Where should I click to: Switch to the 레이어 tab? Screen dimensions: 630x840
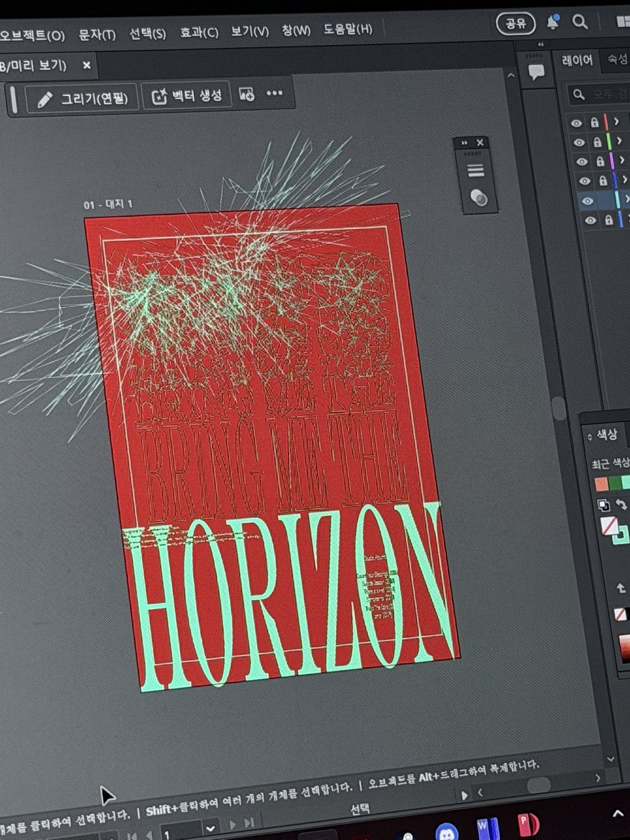click(x=577, y=61)
